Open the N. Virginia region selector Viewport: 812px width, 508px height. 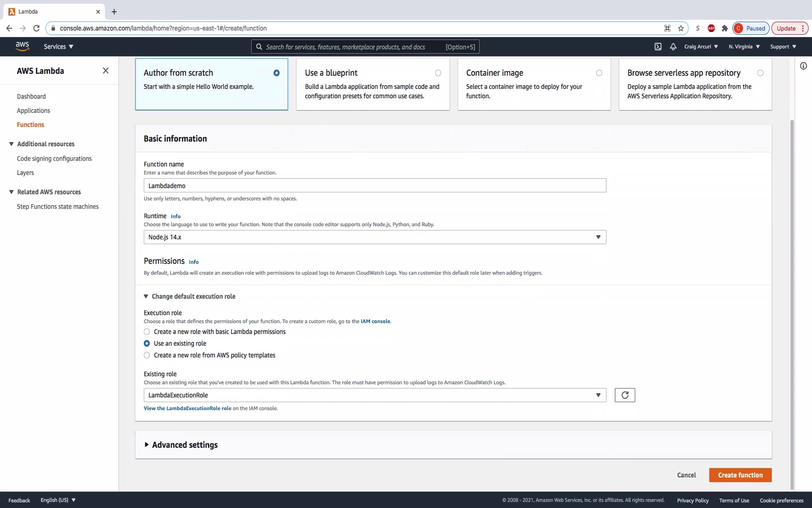744,47
